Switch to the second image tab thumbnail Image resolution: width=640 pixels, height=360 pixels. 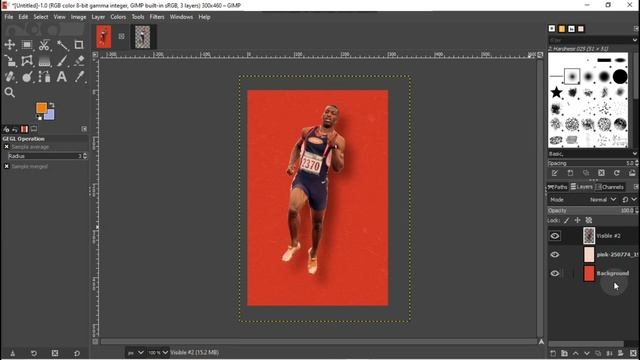[x=142, y=37]
